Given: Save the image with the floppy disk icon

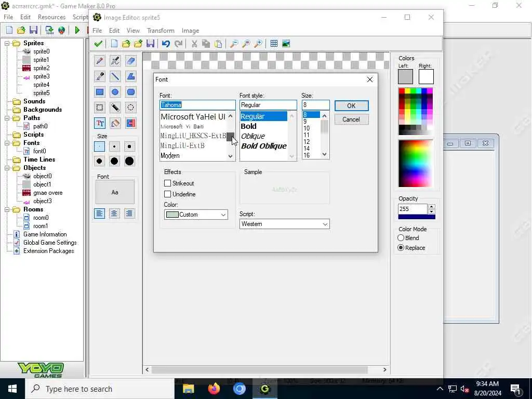Looking at the screenshot, I should pos(150,44).
